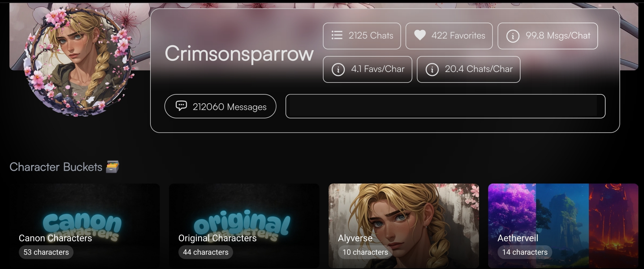
Task: Select the 4.1 Favs/Char stat badge
Action: pyautogui.click(x=367, y=69)
